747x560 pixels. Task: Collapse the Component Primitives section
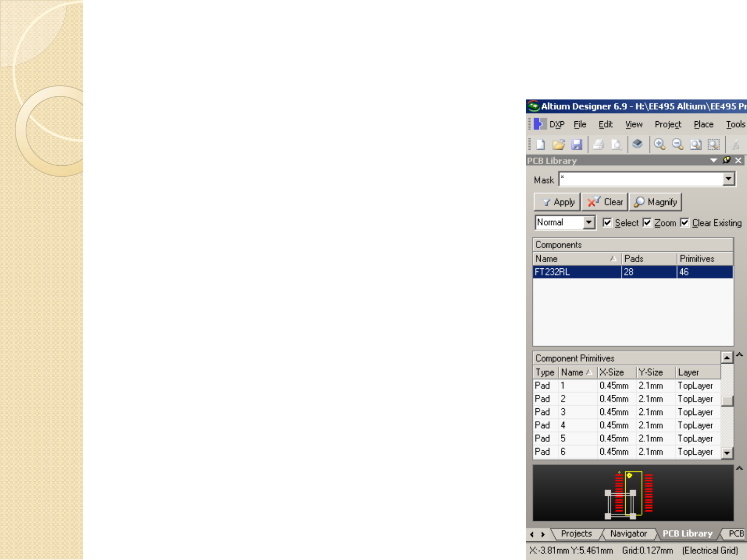pyautogui.click(x=740, y=355)
